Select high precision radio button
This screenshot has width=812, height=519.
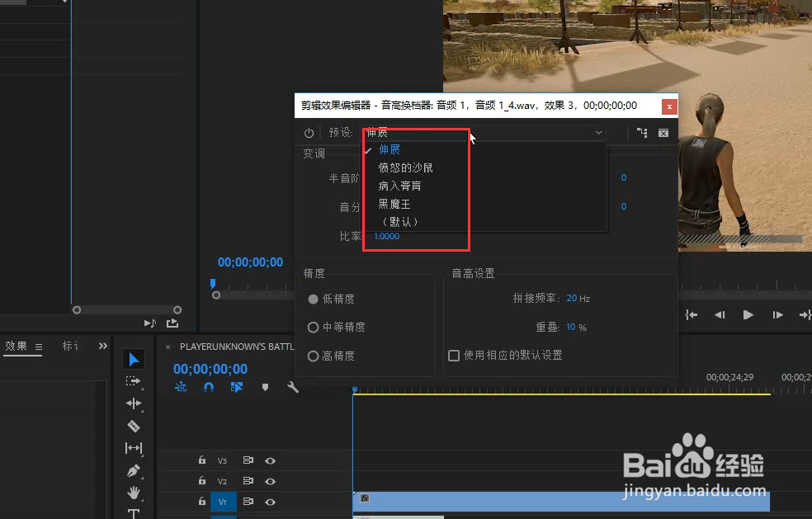pyautogui.click(x=313, y=356)
